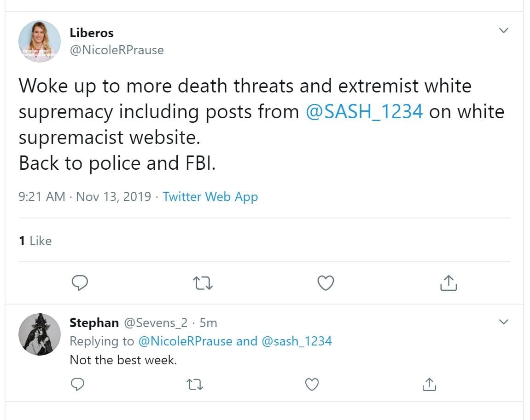Like the Liberos death threats tweet

326,283
